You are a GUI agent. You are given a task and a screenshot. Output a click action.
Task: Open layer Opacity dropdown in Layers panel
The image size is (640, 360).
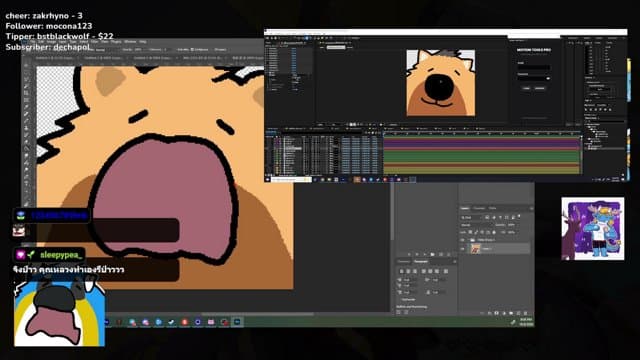pyautogui.click(x=518, y=225)
